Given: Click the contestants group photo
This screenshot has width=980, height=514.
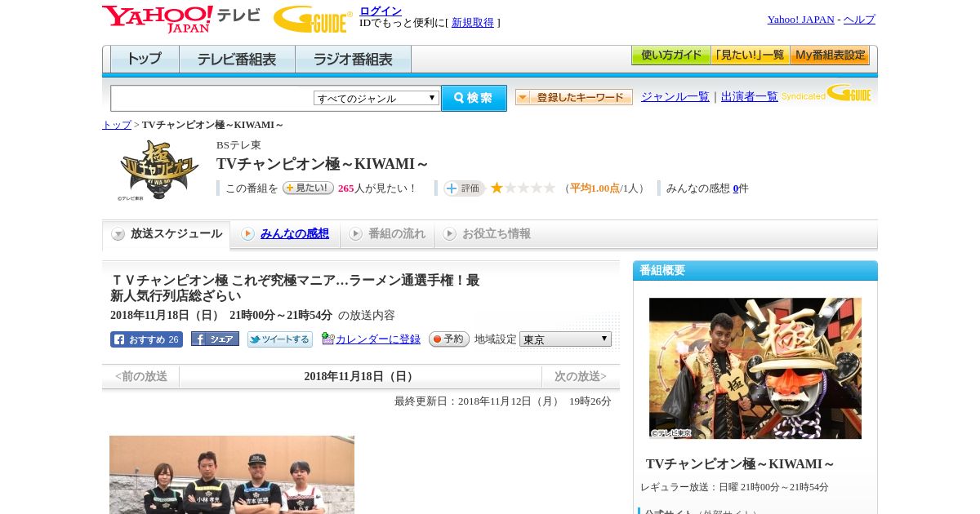Looking at the screenshot, I should coord(232,475).
